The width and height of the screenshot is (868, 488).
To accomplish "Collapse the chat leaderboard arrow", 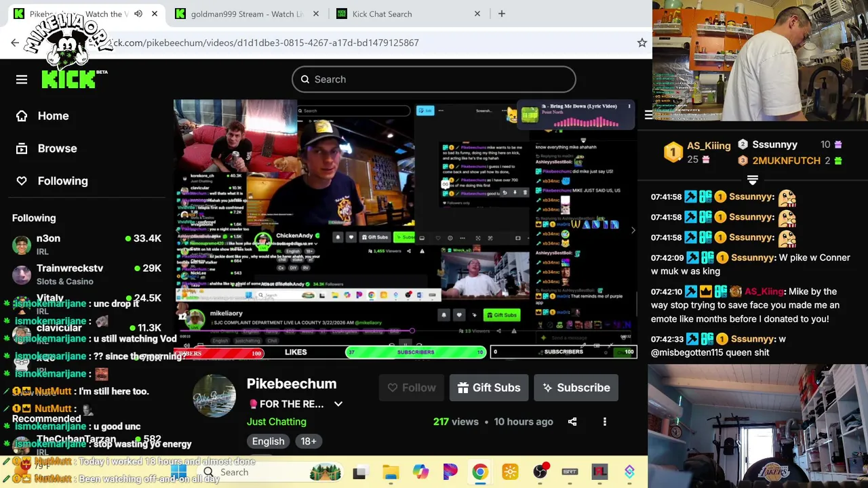I will coord(753,180).
